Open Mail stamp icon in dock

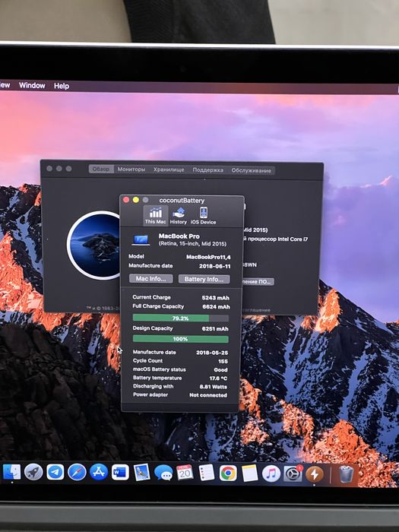(142, 472)
